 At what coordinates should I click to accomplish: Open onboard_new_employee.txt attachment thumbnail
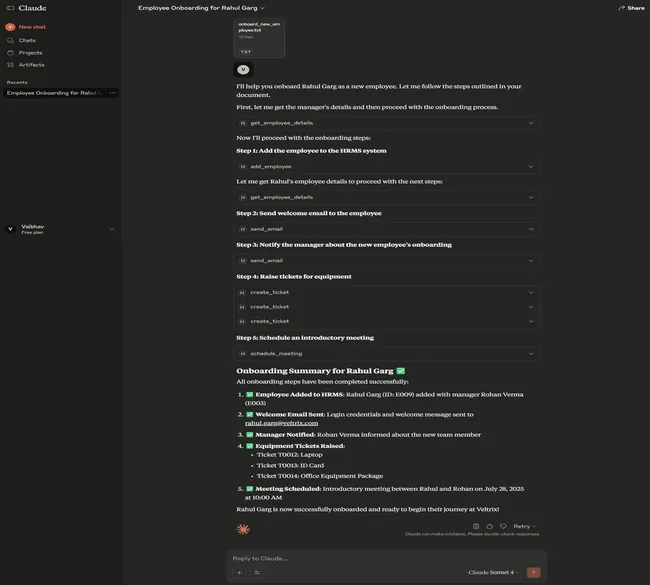click(259, 37)
